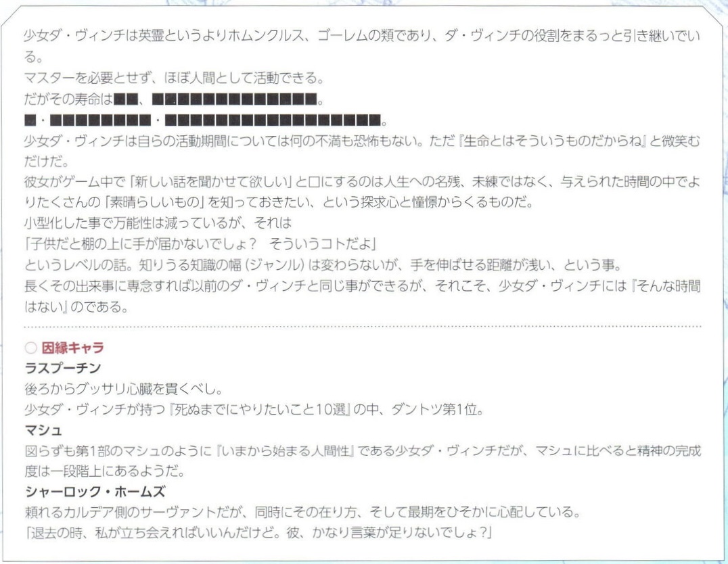This screenshot has width=728, height=564.
Task: Click the ラスプーチン character name heading
Action: pyautogui.click(x=63, y=368)
